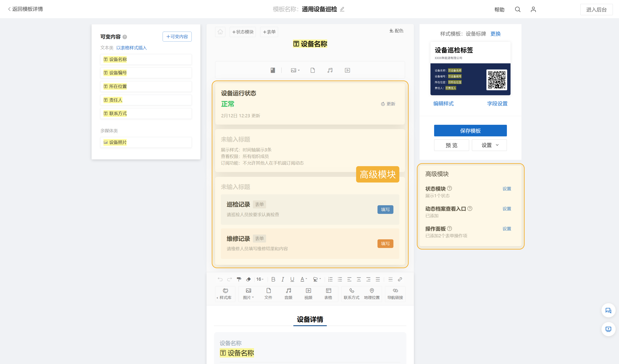Viewport: 619px width, 364px height.
Task: Click the 预览 preview button
Action: [x=451, y=145]
